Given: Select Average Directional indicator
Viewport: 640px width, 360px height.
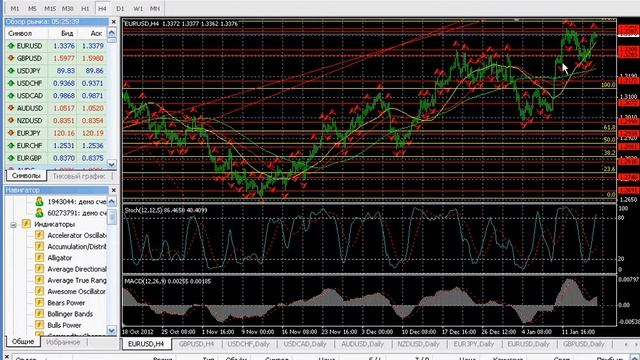Looking at the screenshot, I should point(77,269).
